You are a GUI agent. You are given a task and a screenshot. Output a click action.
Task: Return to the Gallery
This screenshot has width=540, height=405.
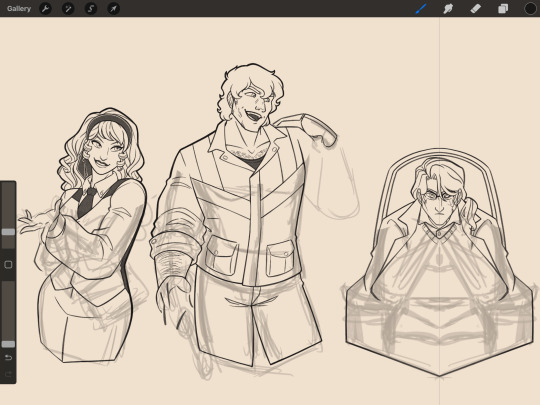[x=19, y=9]
